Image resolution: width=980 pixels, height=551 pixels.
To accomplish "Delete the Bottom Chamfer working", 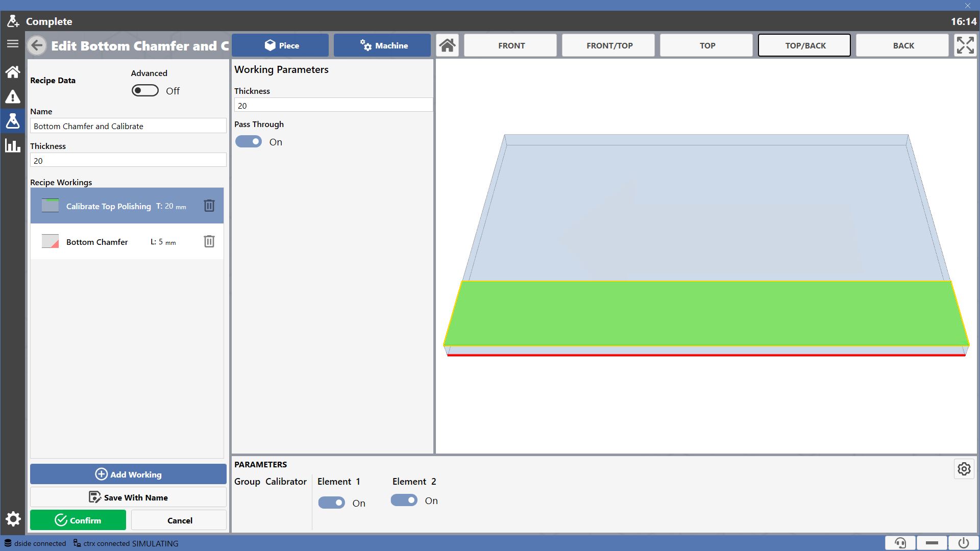I will [209, 241].
